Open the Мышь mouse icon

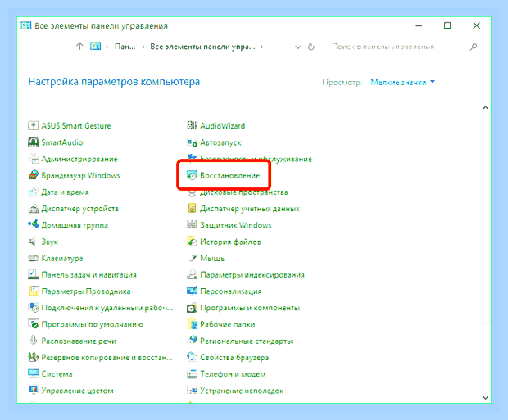pos(192,258)
